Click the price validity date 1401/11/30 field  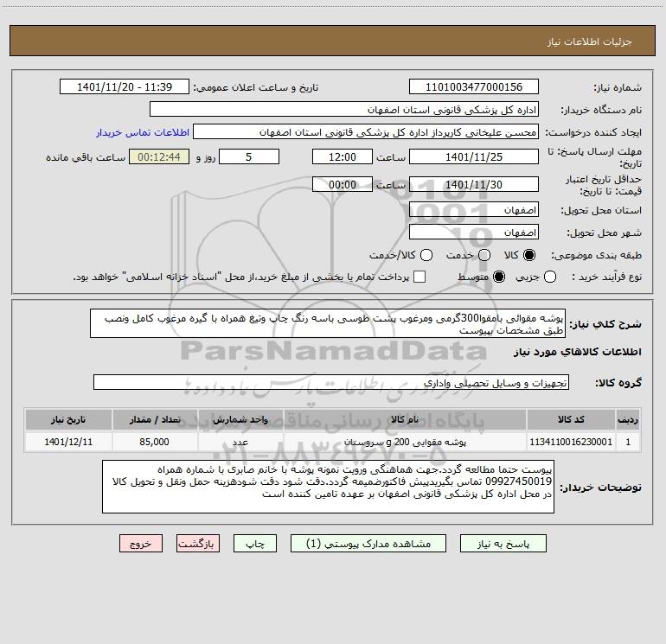(x=474, y=184)
